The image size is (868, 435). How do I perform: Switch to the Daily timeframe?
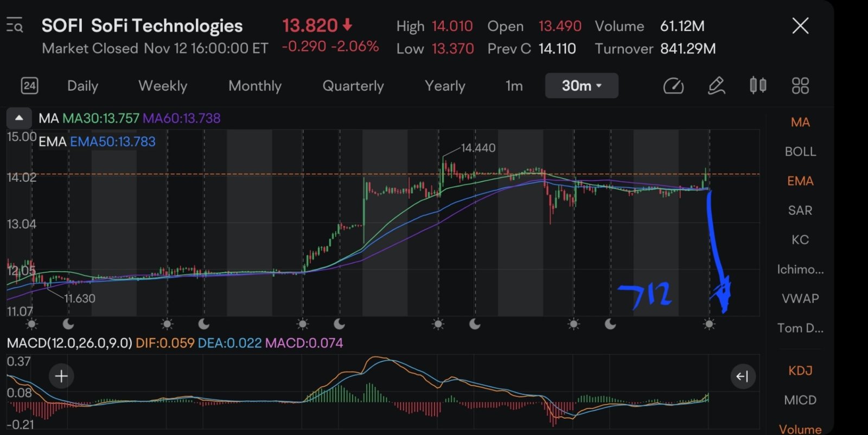82,86
